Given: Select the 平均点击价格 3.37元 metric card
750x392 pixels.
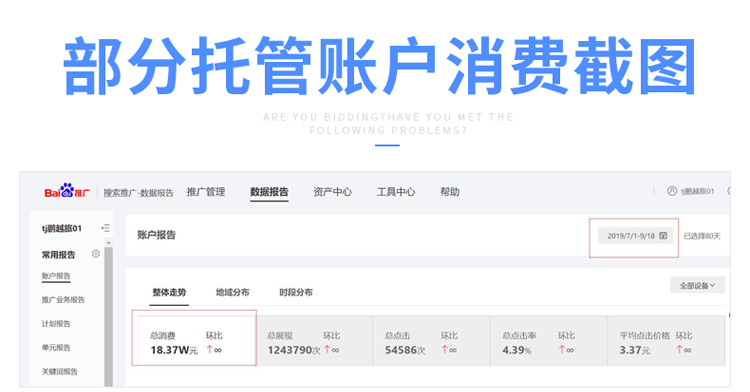Looking at the screenshot, I should coord(666,341).
